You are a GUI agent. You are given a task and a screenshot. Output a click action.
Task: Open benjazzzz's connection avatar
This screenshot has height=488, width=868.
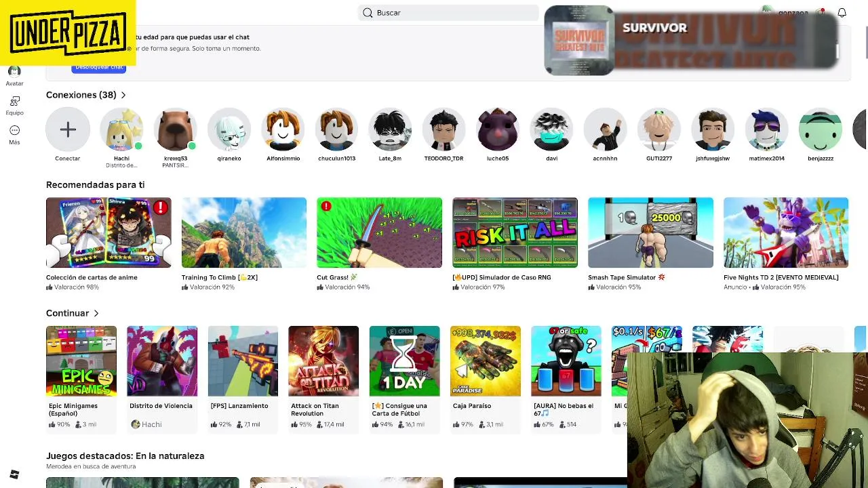pyautogui.click(x=820, y=129)
